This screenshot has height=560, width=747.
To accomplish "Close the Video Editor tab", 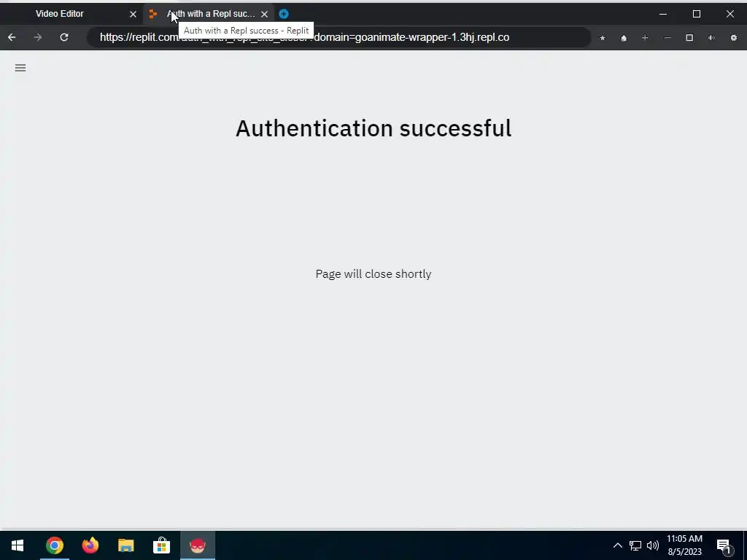I will pyautogui.click(x=133, y=15).
